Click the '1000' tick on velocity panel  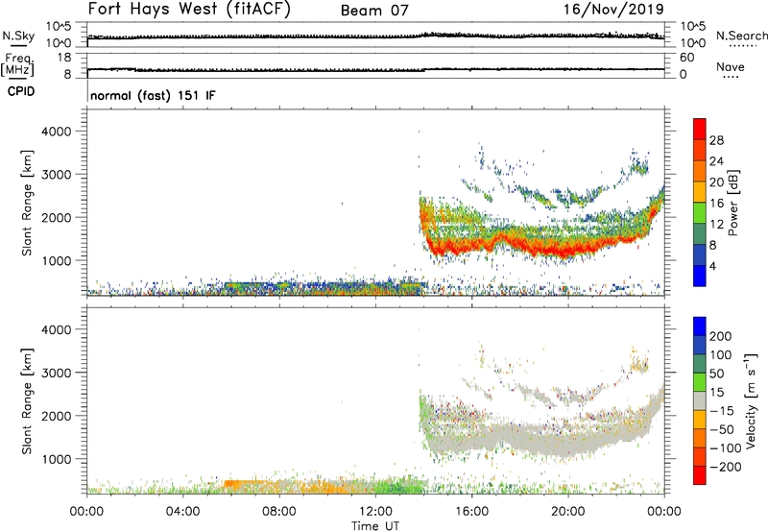(x=56, y=459)
